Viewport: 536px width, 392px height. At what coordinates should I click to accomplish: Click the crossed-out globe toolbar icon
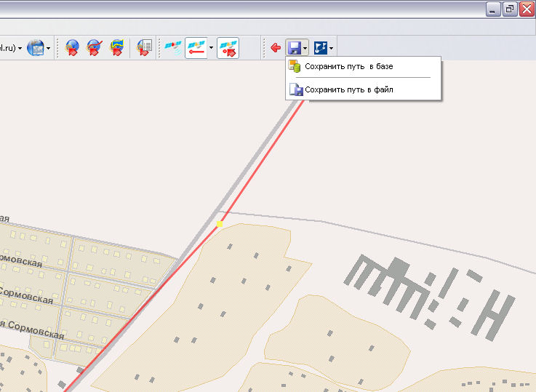[94, 48]
